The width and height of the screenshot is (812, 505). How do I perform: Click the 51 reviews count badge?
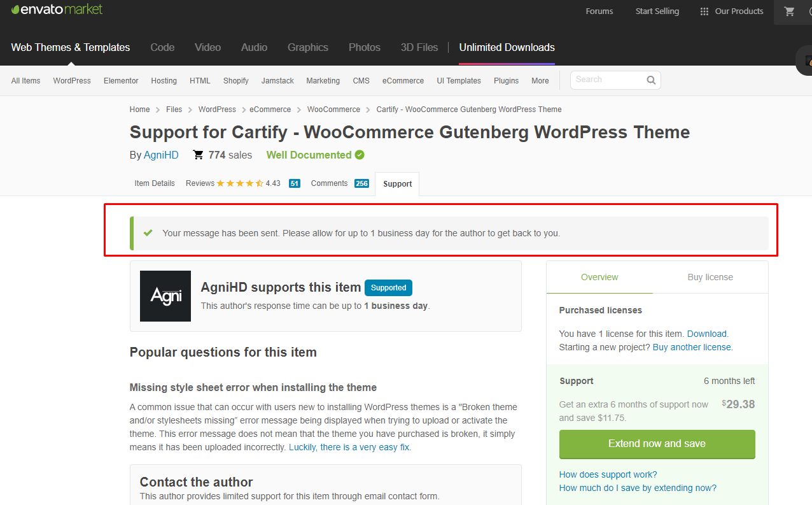click(294, 183)
